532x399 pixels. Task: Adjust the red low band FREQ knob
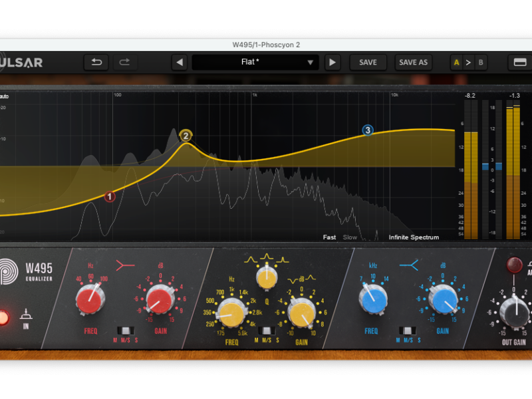90,300
